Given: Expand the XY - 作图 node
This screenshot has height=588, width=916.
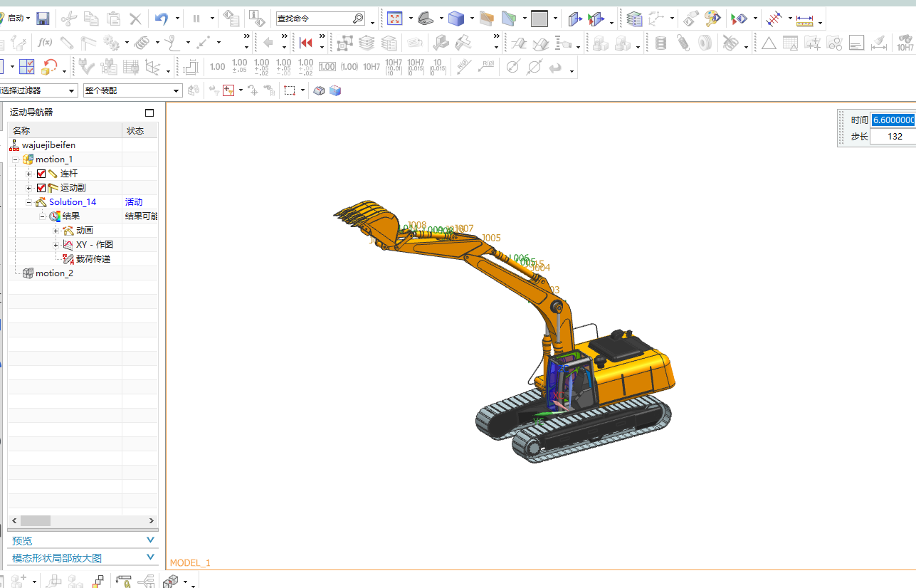Looking at the screenshot, I should (x=56, y=245).
